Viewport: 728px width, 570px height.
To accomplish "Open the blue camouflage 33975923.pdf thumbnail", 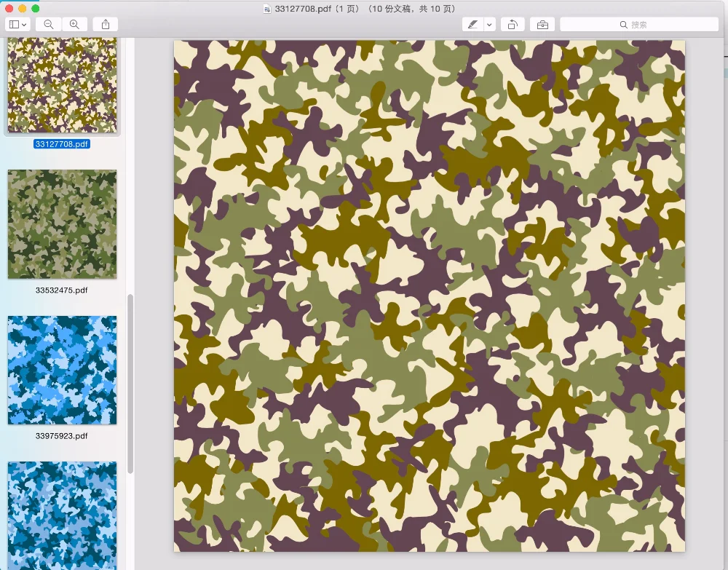I will (62, 370).
